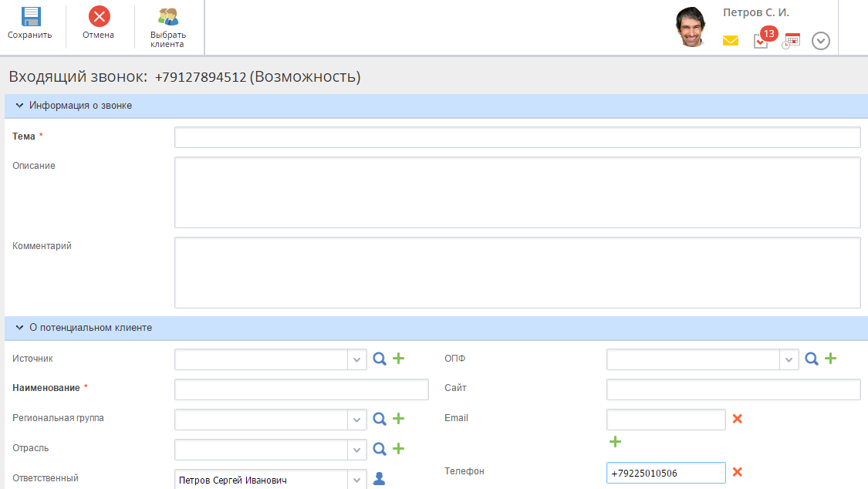This screenshot has width=868, height=489.
Task: Collapse Информация о звонке section
Action: [20, 106]
